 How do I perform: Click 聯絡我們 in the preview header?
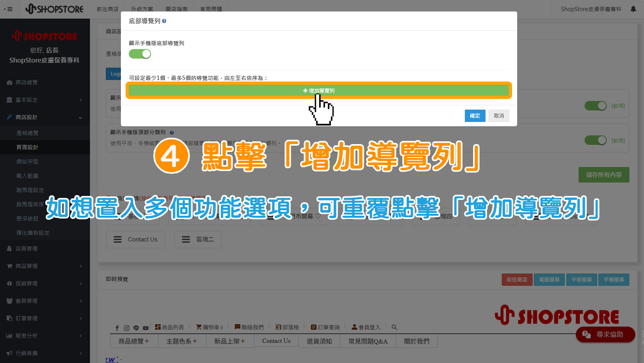click(249, 327)
